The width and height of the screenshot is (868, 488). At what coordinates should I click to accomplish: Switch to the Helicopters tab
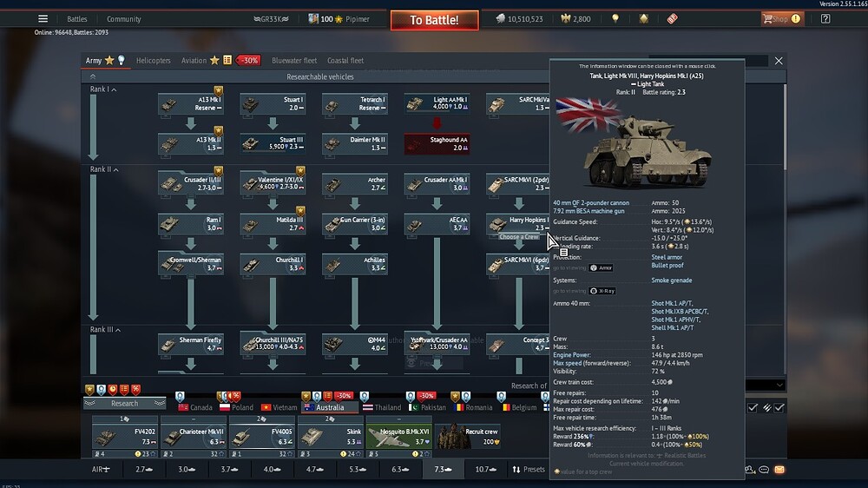154,61
